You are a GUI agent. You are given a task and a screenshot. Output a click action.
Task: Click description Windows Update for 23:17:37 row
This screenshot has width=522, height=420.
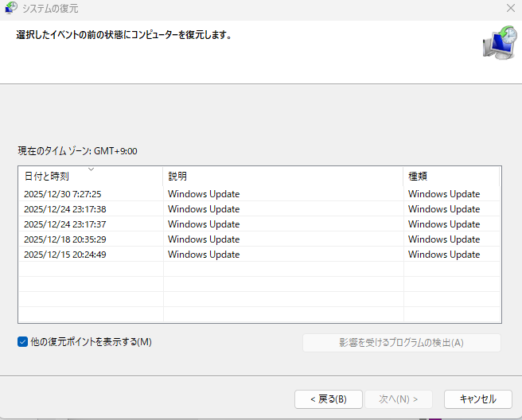[204, 224]
